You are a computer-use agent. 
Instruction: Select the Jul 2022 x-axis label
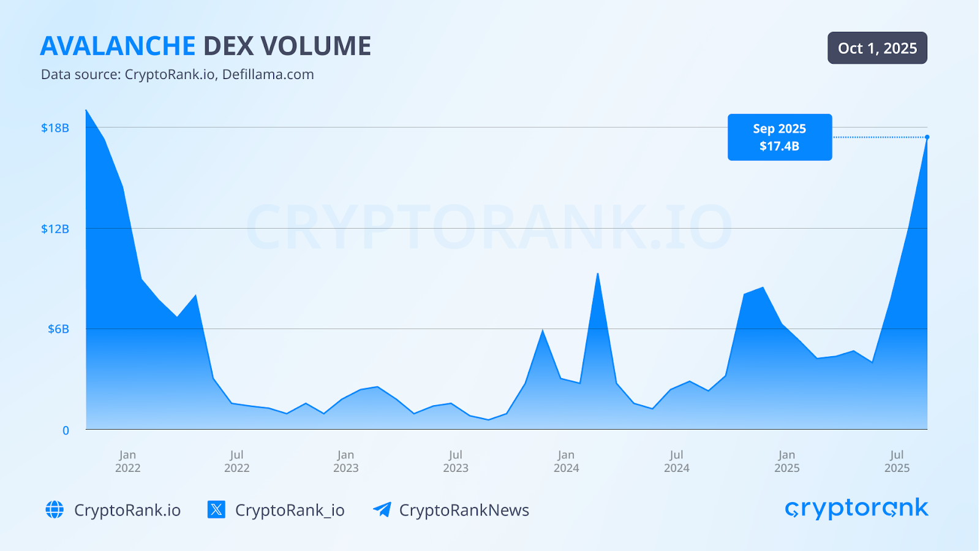click(x=236, y=462)
